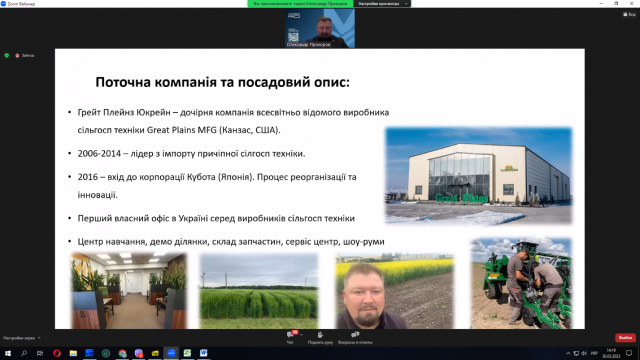Viewport: 640px width, 360px height.
Task: Click the volume icon in the system tray
Action: coord(584,353)
